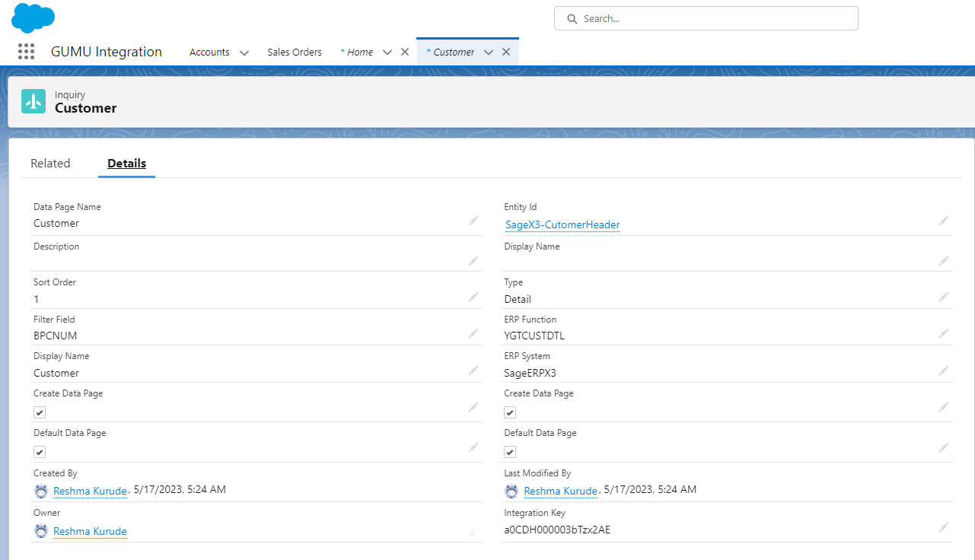Edit the Description field pencil icon
975x560 pixels.
tap(473, 260)
